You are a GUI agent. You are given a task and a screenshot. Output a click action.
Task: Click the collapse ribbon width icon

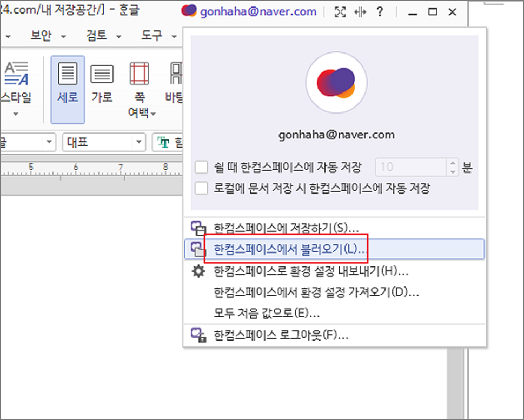(x=360, y=12)
